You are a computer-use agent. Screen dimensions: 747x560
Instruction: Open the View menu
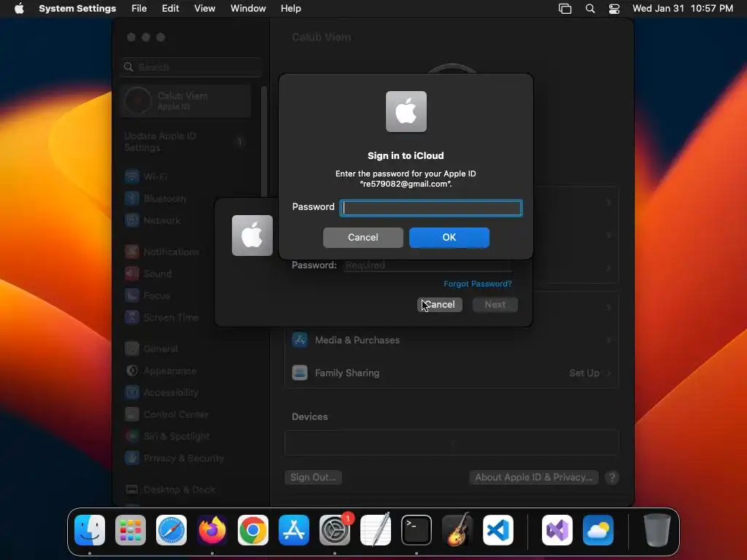204,9
